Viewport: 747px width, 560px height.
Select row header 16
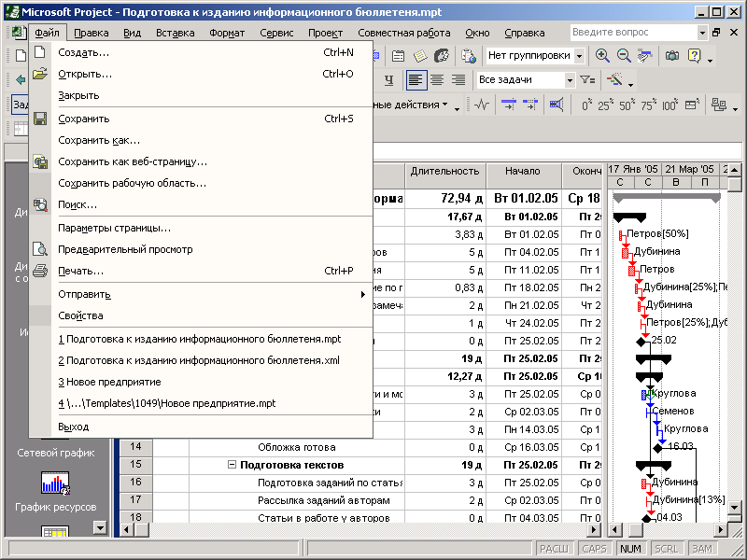[x=135, y=482]
